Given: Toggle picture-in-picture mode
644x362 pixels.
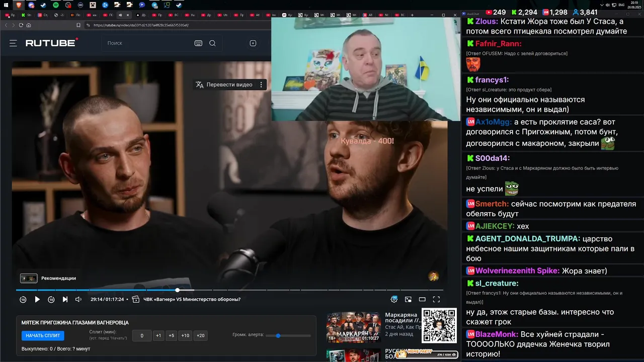Looking at the screenshot, I should 408,299.
